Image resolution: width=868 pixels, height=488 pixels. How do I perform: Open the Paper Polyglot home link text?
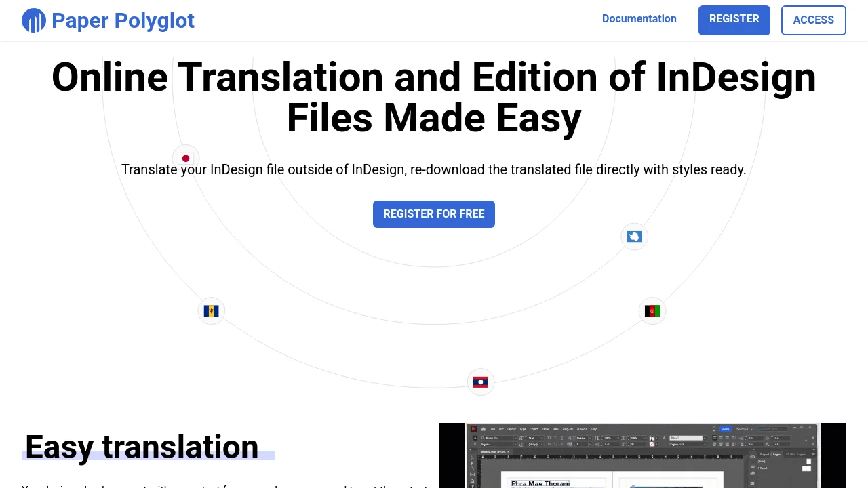click(123, 20)
